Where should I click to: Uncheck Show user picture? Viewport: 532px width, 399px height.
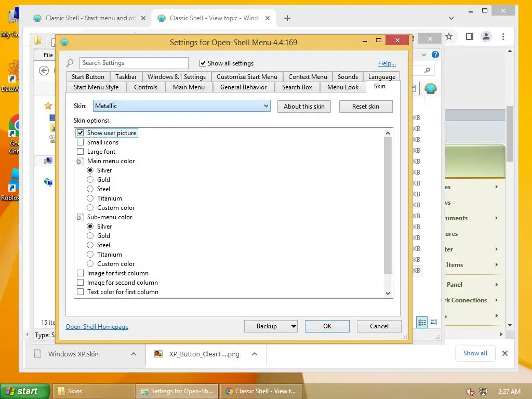(x=81, y=132)
